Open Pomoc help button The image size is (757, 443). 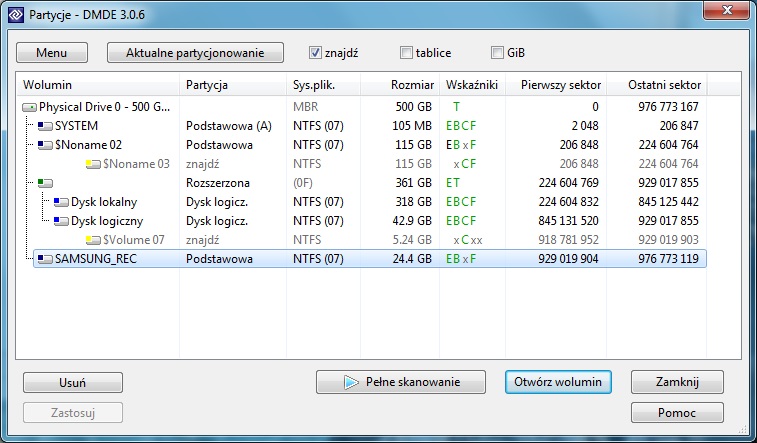(x=677, y=413)
